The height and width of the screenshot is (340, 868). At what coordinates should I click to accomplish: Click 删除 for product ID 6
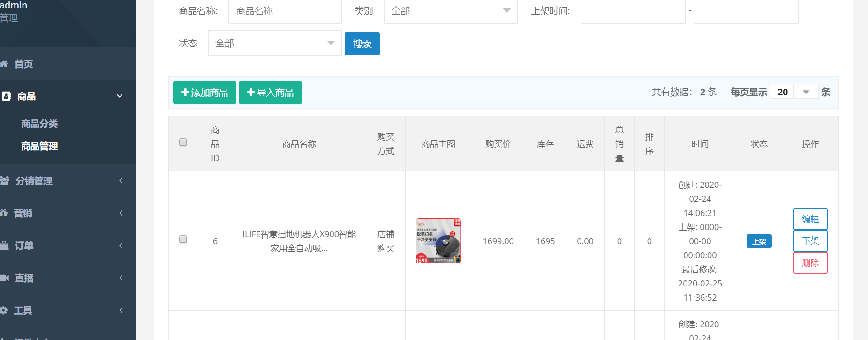pos(810,263)
